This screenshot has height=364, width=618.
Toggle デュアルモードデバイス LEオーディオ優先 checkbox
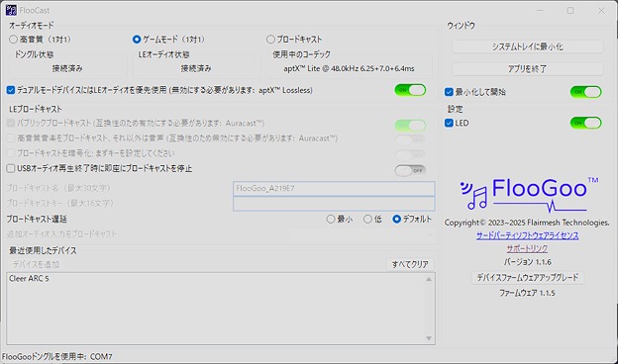click(11, 90)
